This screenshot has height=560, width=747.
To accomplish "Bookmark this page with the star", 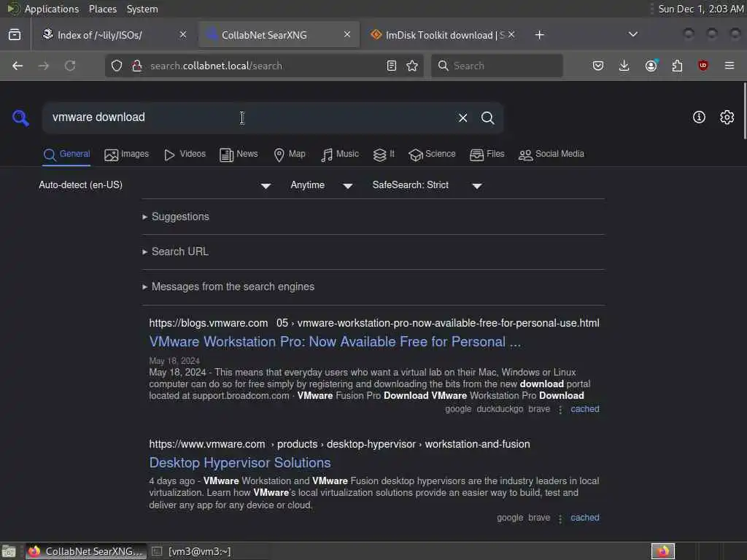I will [x=412, y=66].
